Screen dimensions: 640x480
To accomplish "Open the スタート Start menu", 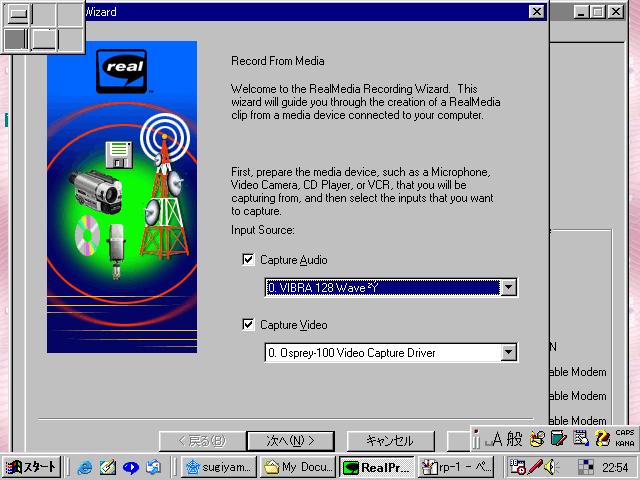I will point(31,467).
